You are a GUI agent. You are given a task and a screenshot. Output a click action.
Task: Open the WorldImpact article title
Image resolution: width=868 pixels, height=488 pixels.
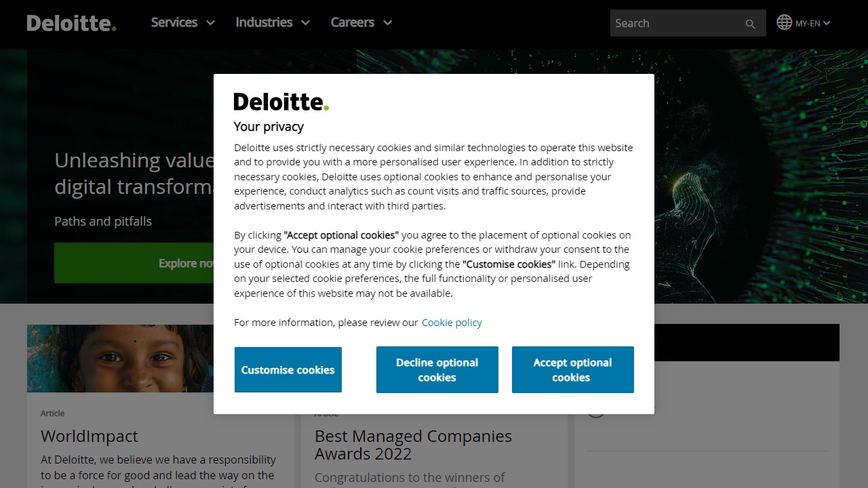point(90,436)
